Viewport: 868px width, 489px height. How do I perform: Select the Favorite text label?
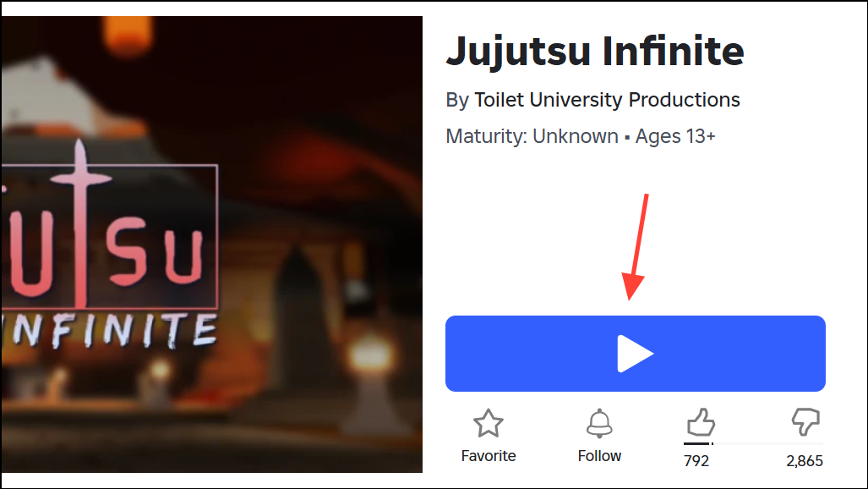point(489,456)
